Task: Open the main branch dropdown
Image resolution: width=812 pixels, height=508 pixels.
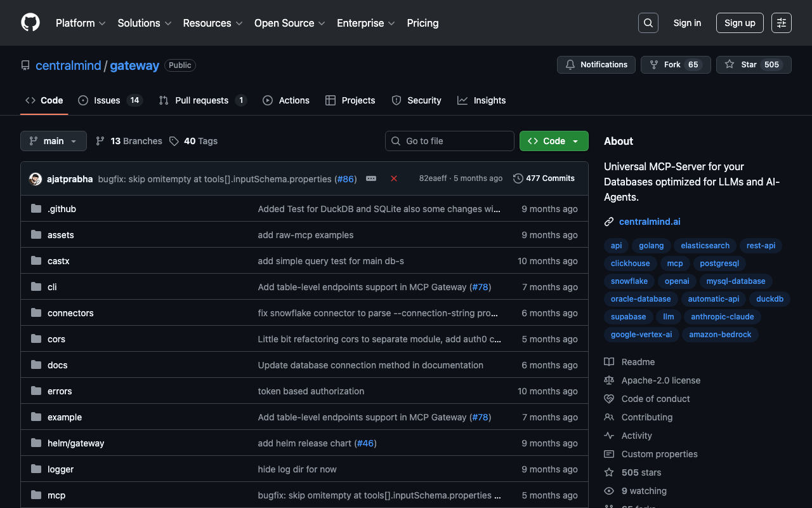Action: pyautogui.click(x=53, y=141)
